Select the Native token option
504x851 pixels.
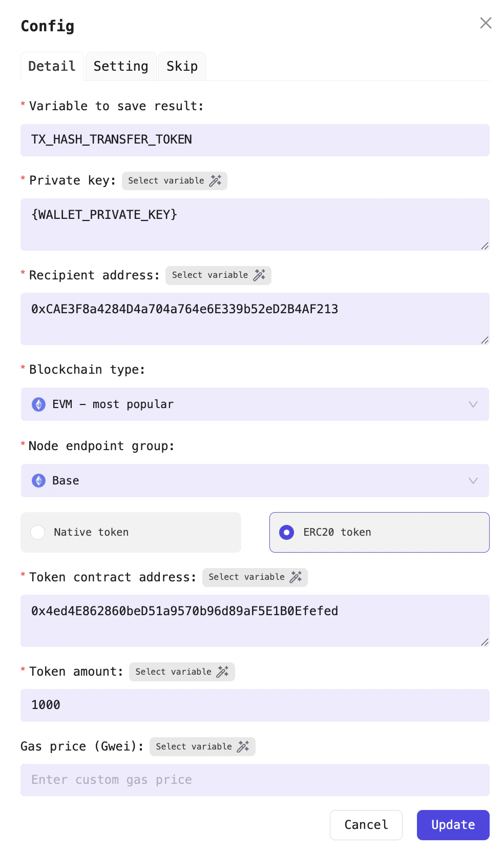tap(131, 532)
